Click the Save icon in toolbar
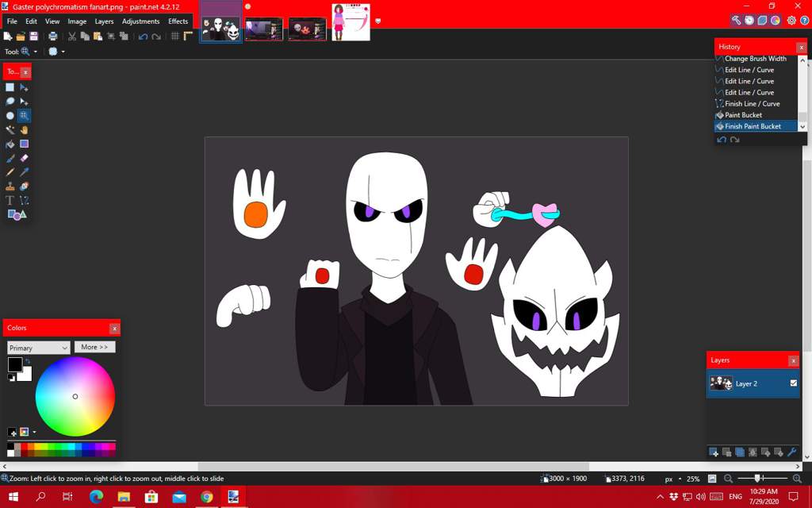 [33, 37]
